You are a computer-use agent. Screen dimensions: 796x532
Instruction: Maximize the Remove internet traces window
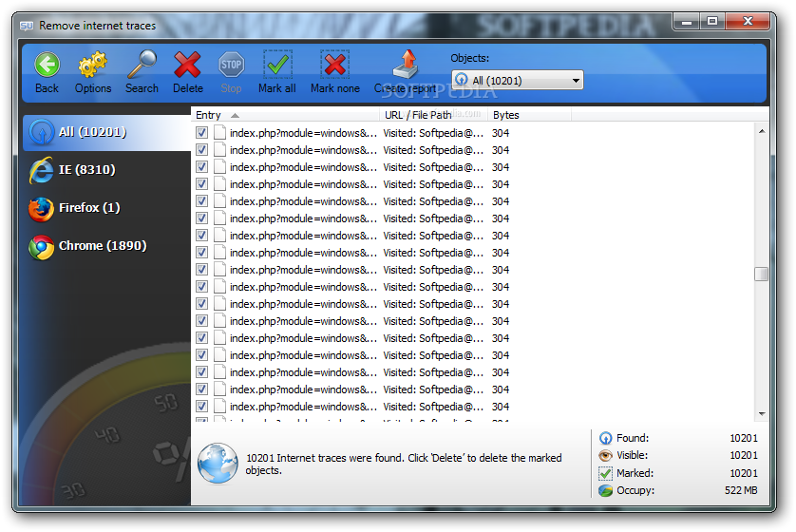point(712,22)
